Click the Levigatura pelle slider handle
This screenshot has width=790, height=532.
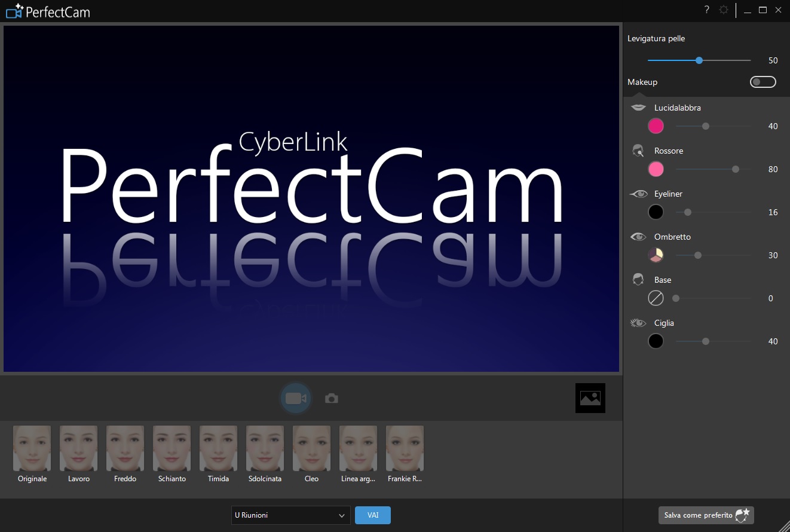[699, 60]
